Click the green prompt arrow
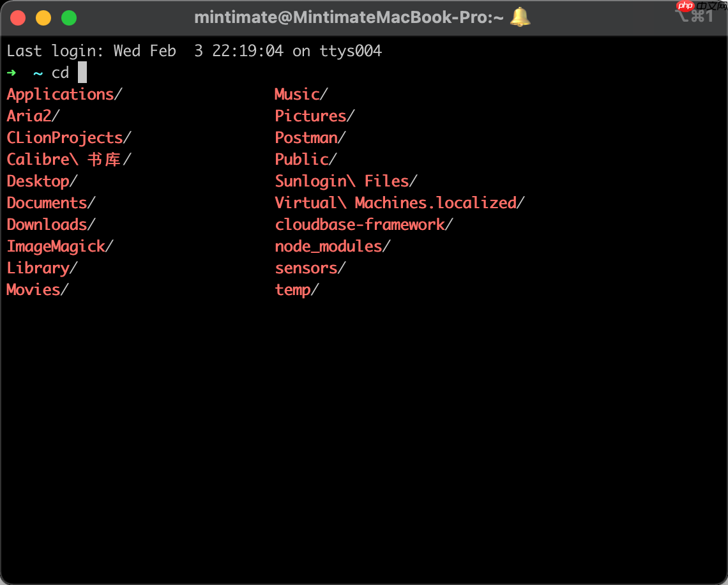 click(x=12, y=72)
